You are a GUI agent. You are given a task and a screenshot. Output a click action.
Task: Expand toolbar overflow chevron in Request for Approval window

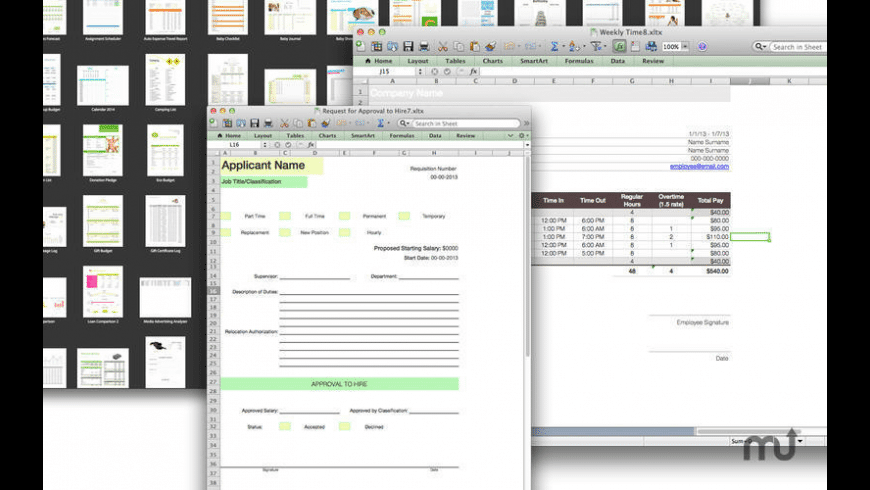tap(526, 123)
